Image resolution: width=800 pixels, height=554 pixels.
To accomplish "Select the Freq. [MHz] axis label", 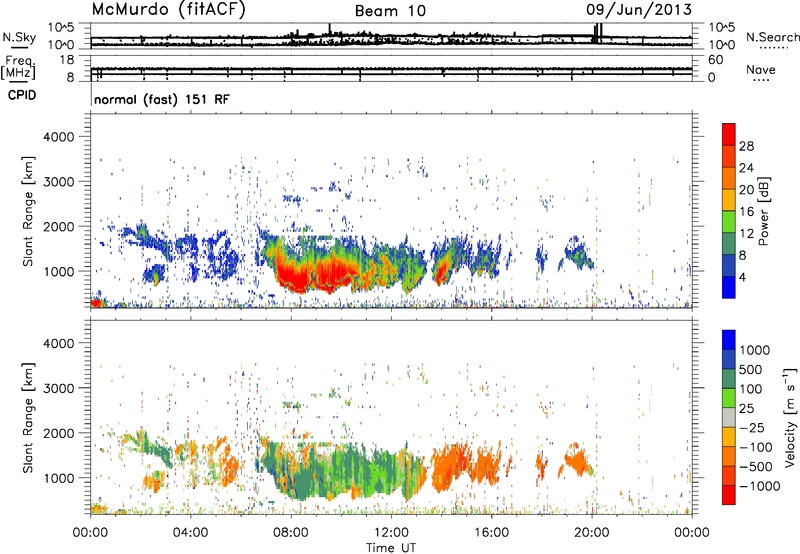I will click(x=19, y=67).
